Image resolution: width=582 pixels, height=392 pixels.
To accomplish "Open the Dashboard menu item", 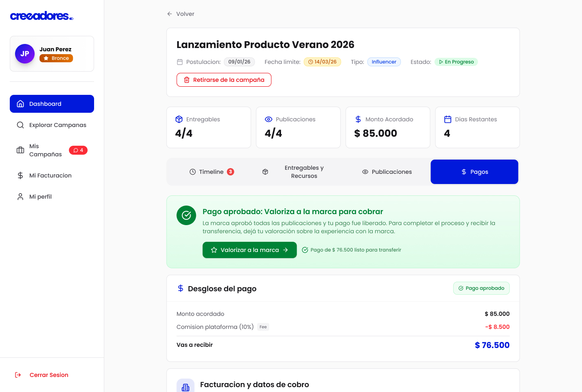I will [x=52, y=104].
